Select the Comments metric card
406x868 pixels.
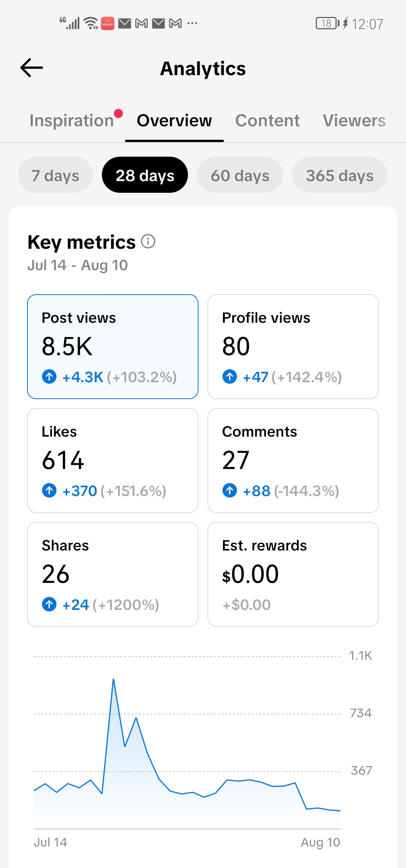pos(293,460)
